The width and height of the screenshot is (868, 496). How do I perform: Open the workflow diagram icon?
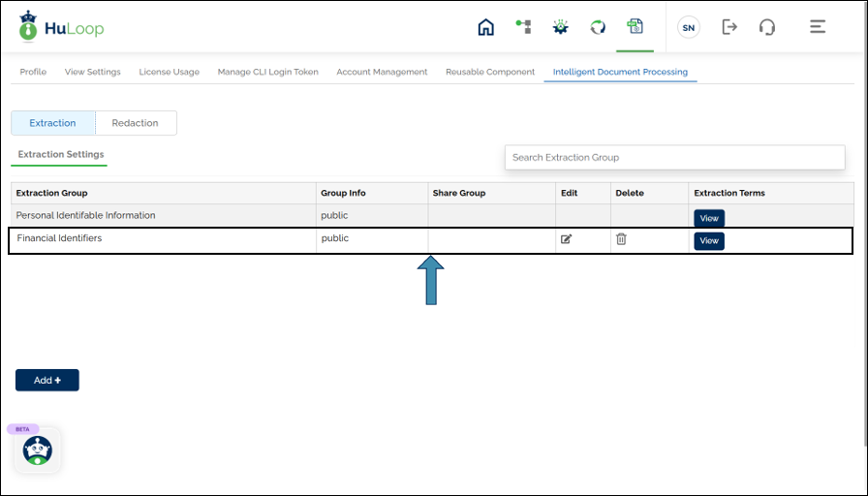point(523,27)
